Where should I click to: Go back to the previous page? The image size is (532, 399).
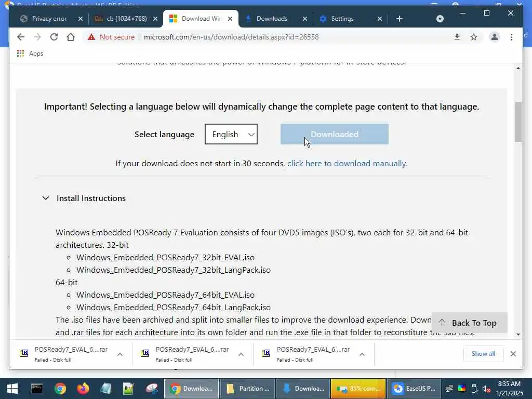pos(21,37)
